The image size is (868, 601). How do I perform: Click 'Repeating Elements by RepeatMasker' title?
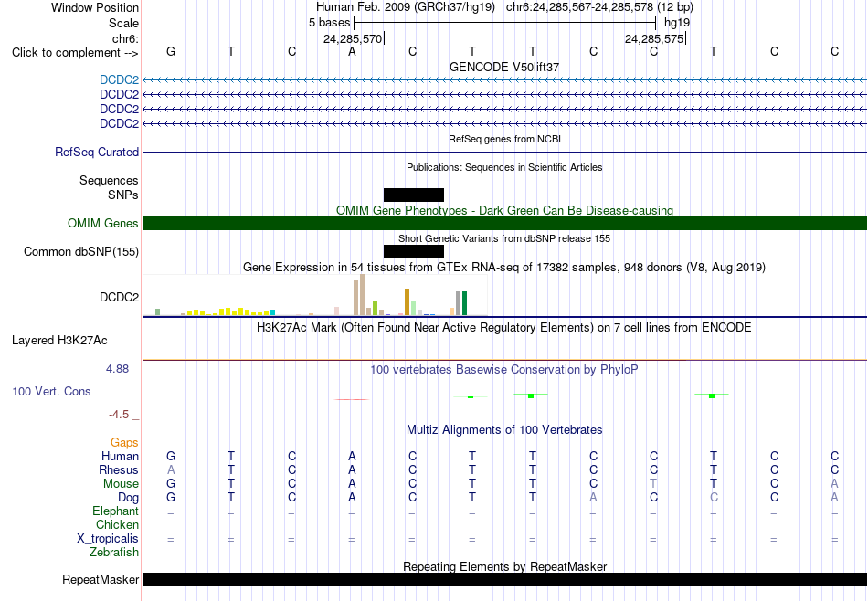(x=504, y=566)
